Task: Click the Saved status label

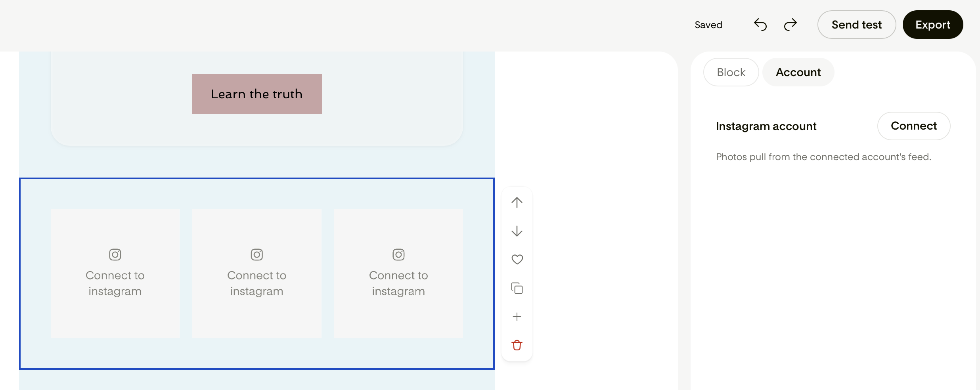Action: coord(708,25)
